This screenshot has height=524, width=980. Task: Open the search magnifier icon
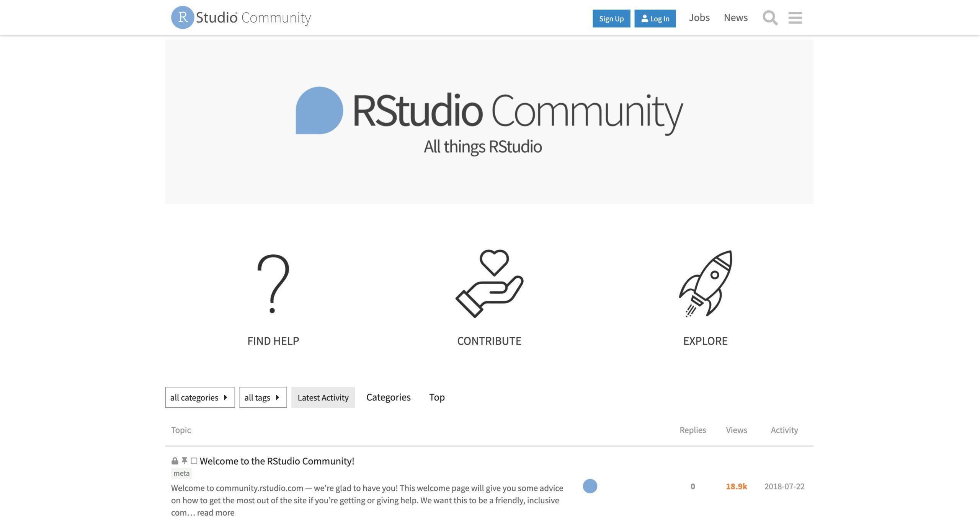pos(770,18)
